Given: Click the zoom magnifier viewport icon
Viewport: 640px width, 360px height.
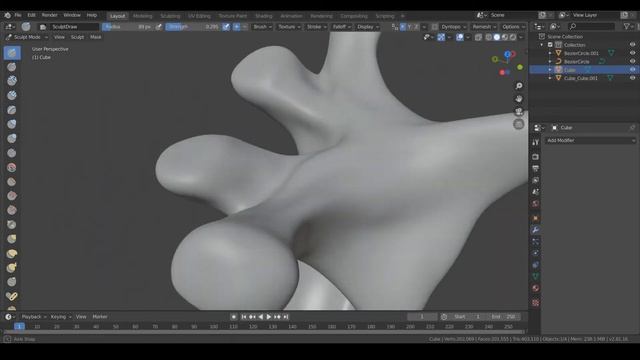Looking at the screenshot, I should (519, 86).
